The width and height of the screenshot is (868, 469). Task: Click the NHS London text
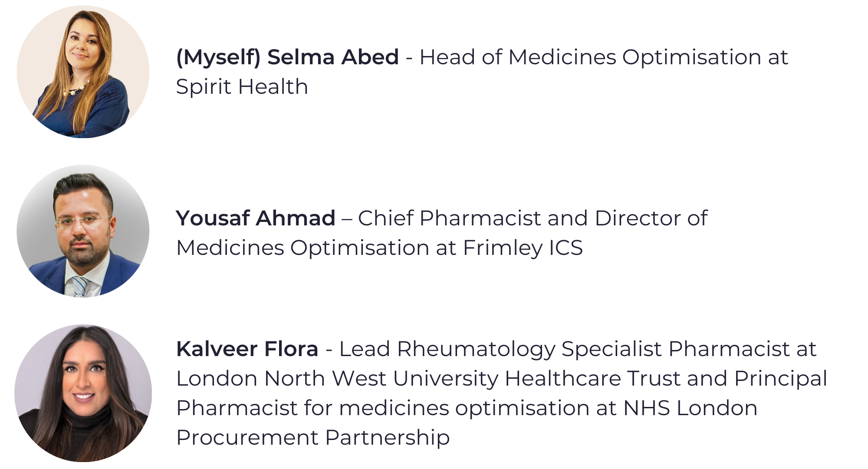coord(690,408)
